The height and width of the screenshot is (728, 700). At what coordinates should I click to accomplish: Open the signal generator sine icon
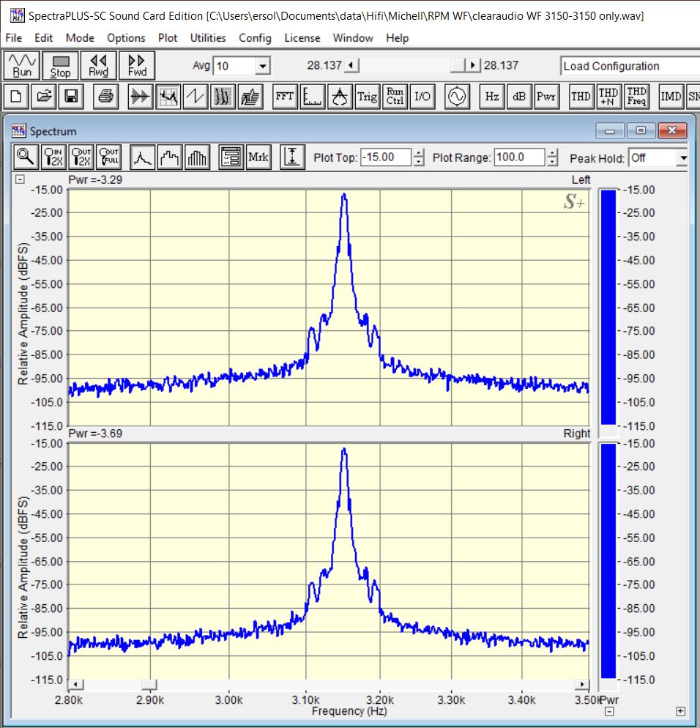[457, 97]
